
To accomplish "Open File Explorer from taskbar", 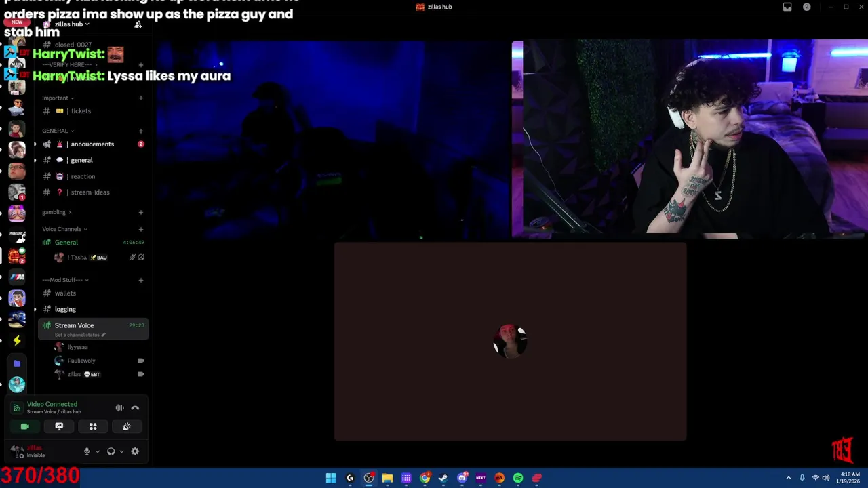I will (387, 478).
